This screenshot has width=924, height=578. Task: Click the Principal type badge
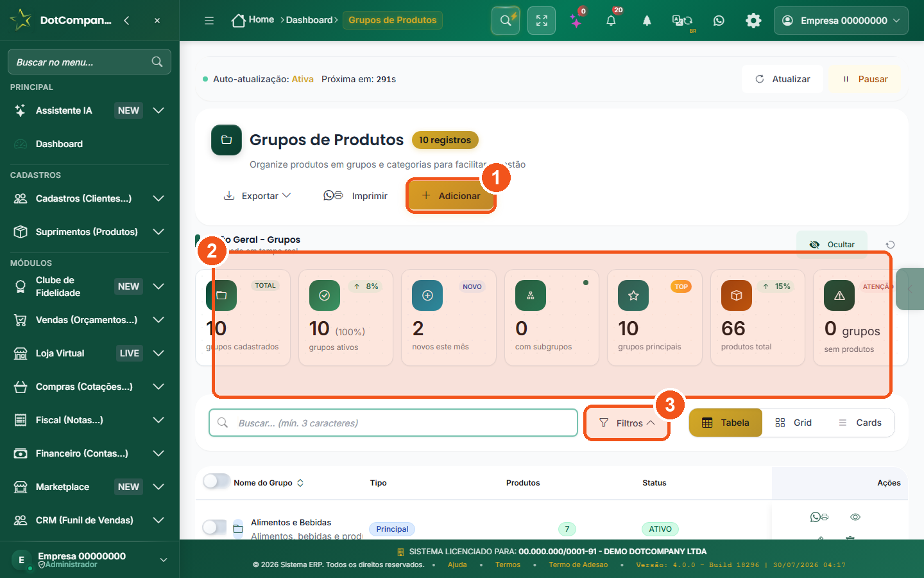[x=392, y=529]
